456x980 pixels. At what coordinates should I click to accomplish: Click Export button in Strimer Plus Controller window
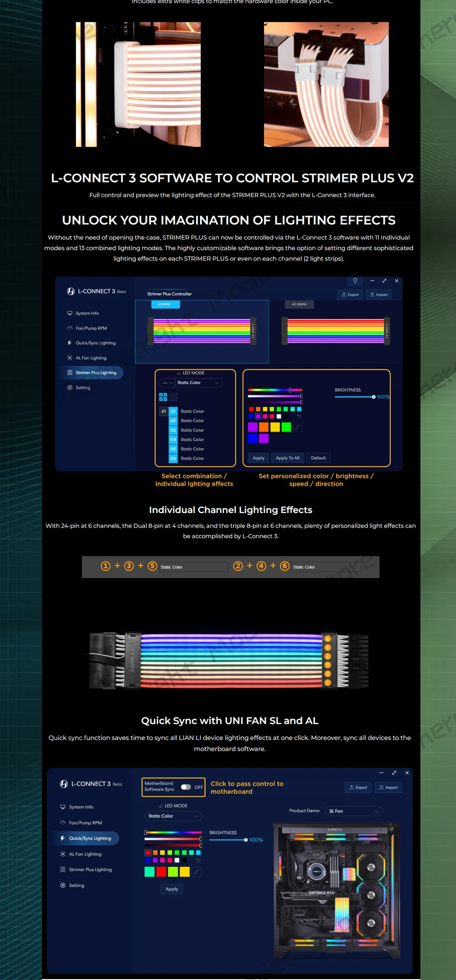[x=350, y=295]
